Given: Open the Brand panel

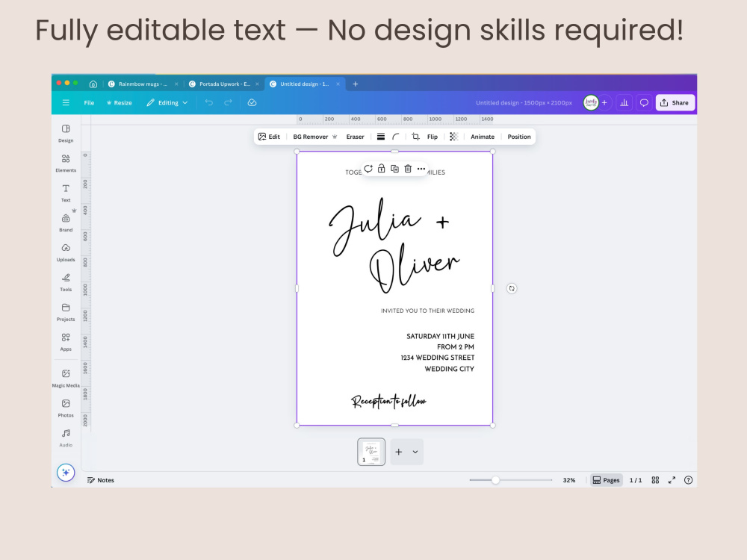Looking at the screenshot, I should (66, 223).
